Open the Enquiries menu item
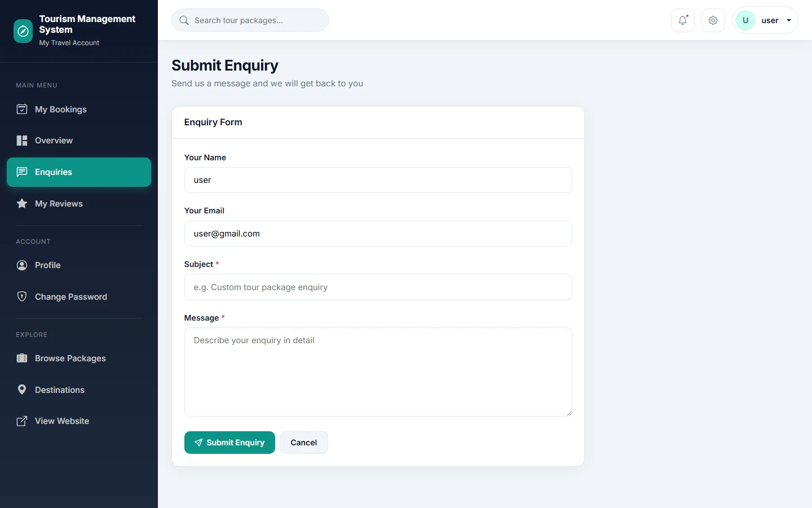The width and height of the screenshot is (812, 508). pyautogui.click(x=79, y=172)
